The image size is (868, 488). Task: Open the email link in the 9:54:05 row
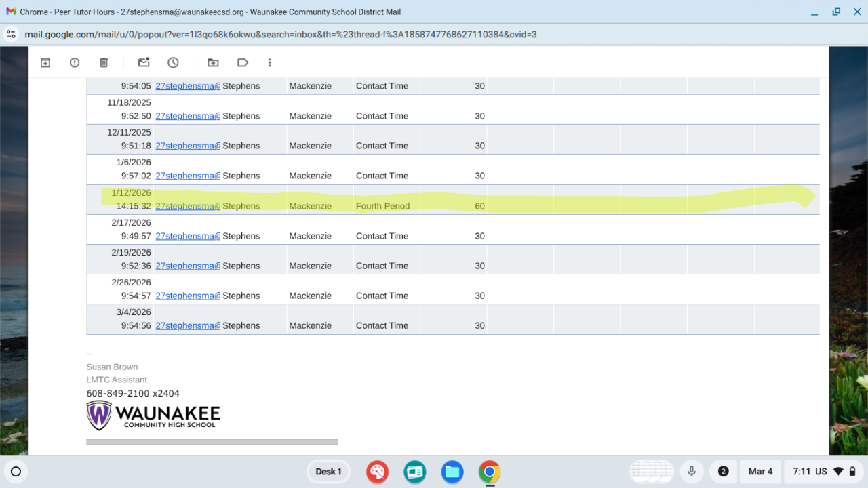[x=188, y=86]
